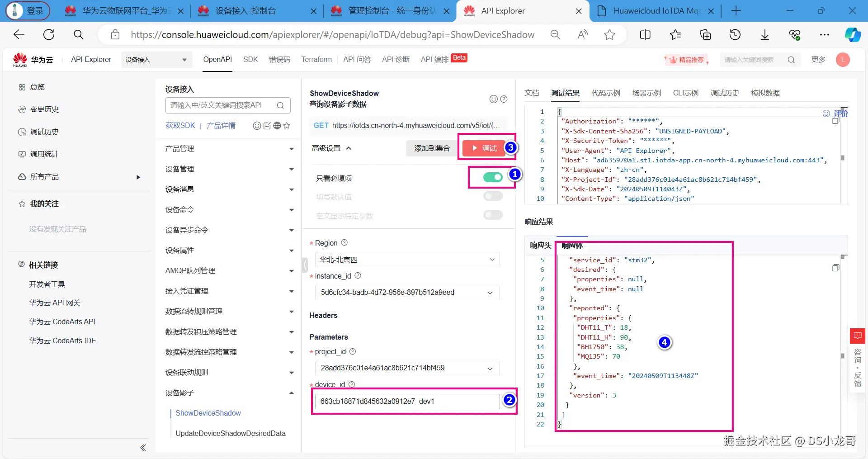Click the device_id input field
The image size is (868, 459).
tap(407, 401)
